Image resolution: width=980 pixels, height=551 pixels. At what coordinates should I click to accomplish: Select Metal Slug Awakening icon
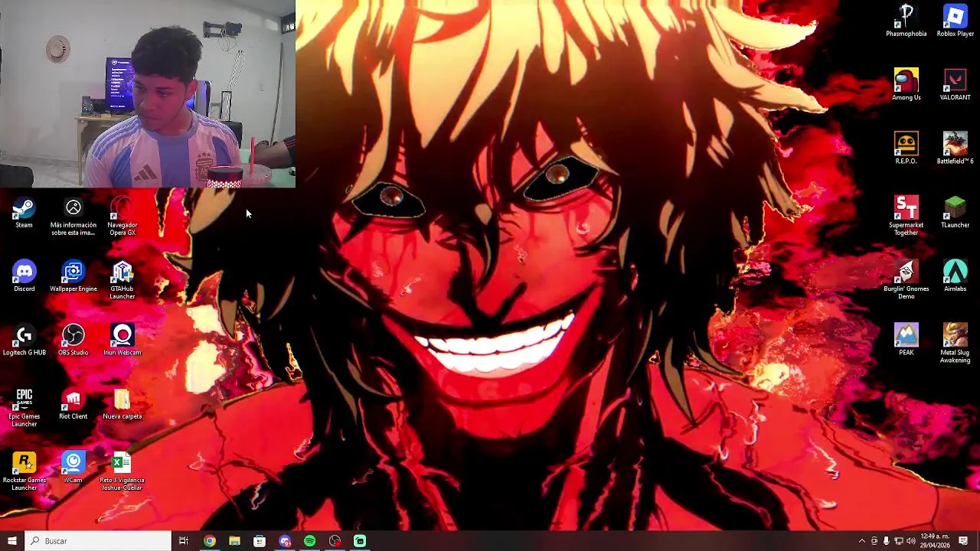(x=955, y=343)
